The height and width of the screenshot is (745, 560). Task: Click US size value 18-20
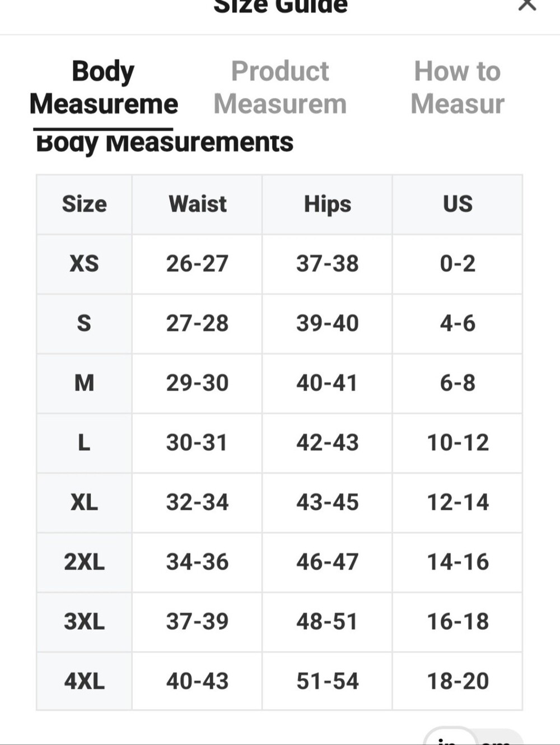point(458,681)
